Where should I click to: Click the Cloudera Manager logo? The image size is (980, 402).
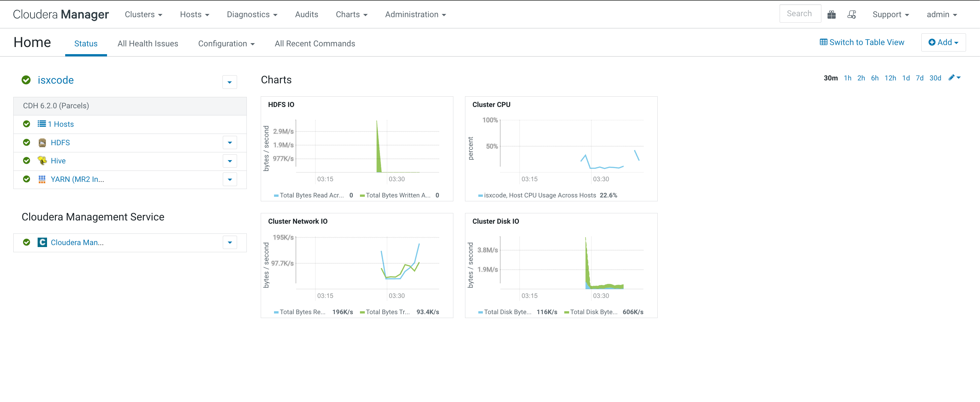[x=61, y=15]
